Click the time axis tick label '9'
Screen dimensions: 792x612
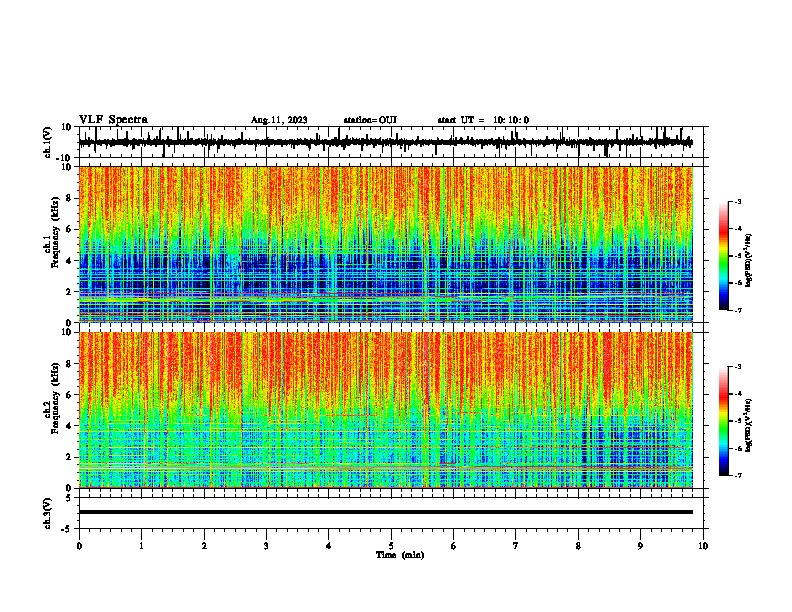(x=640, y=546)
